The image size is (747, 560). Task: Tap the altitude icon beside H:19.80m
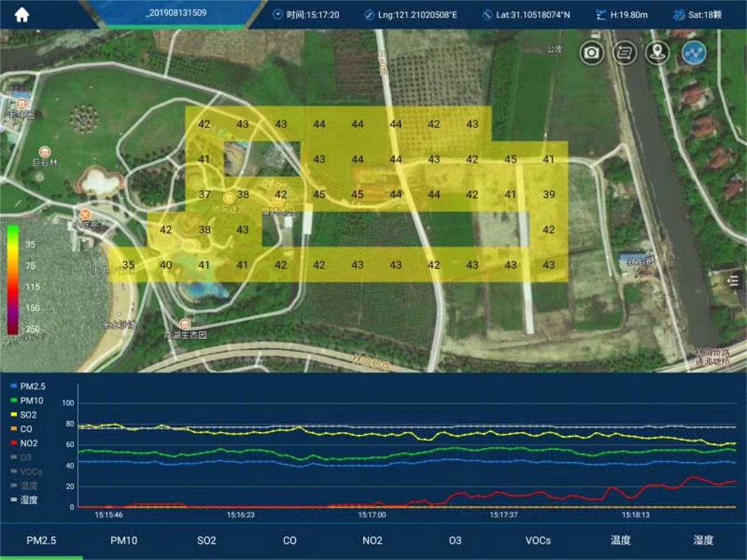pos(601,15)
